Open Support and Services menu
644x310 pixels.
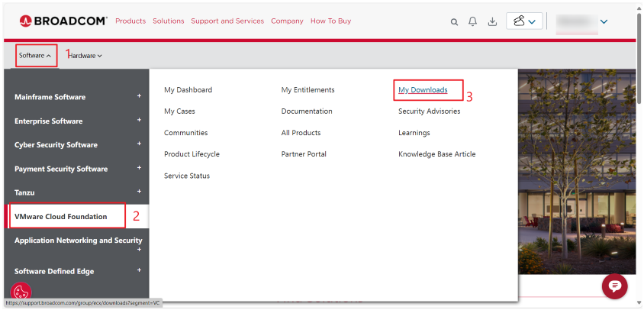[x=227, y=21]
